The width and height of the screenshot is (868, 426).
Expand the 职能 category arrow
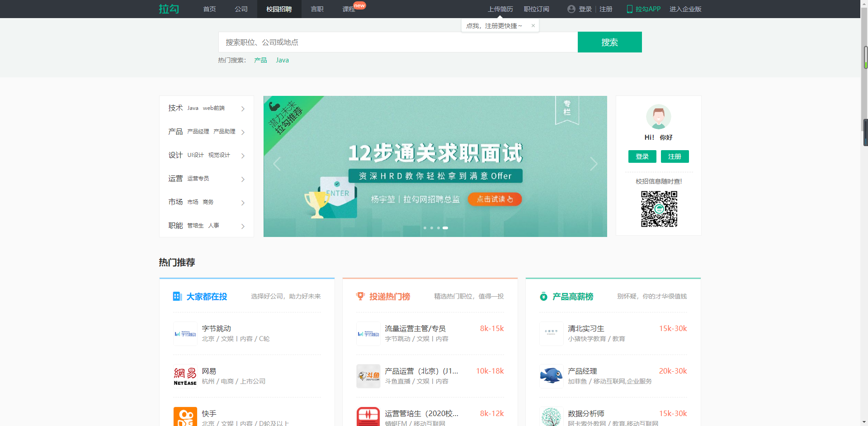(243, 227)
